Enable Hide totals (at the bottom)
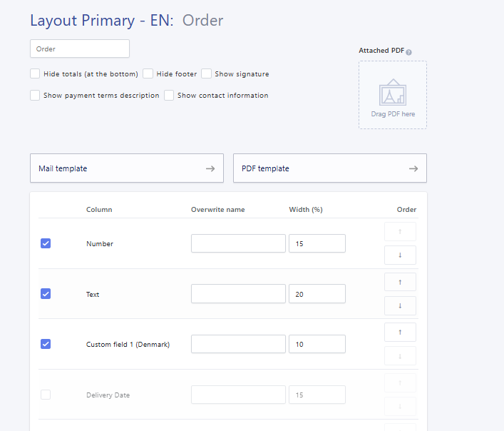 point(35,73)
